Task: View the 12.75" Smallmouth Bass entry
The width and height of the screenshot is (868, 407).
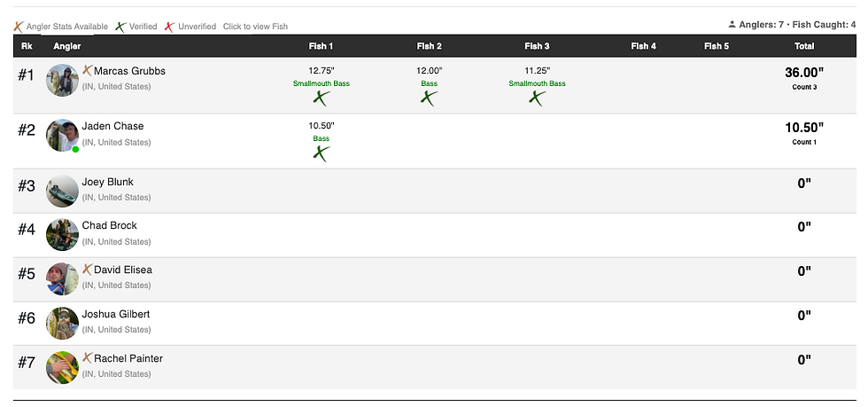Action: pyautogui.click(x=320, y=71)
